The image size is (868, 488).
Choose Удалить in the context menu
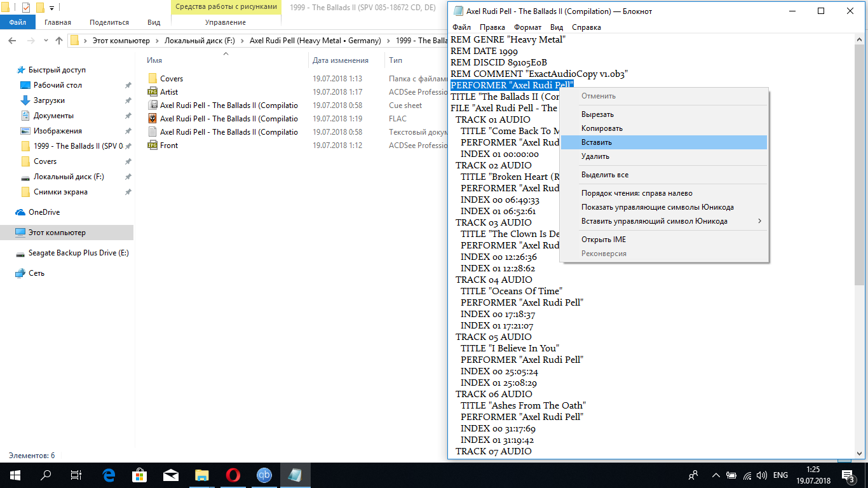coord(664,156)
